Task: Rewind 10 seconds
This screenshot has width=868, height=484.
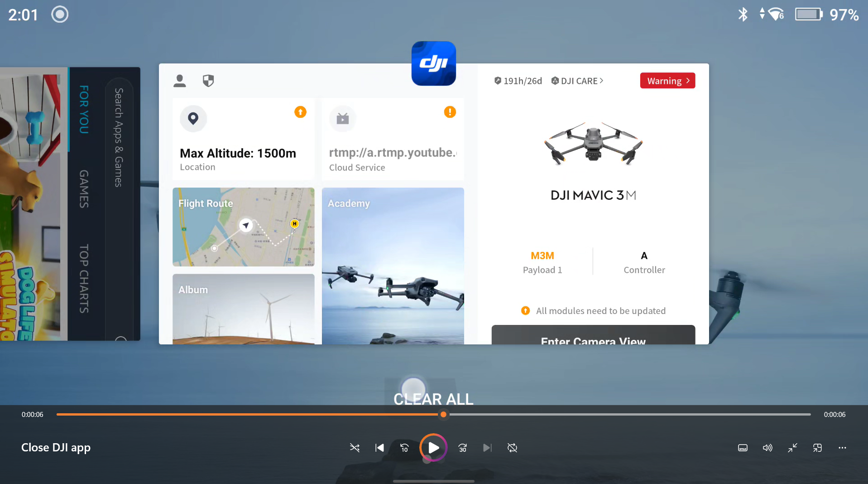Action: click(x=404, y=448)
